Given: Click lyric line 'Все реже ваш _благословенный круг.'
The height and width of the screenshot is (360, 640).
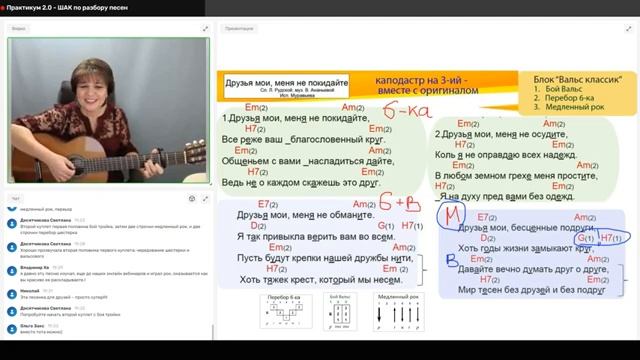Looking at the screenshot, I should (303, 139).
